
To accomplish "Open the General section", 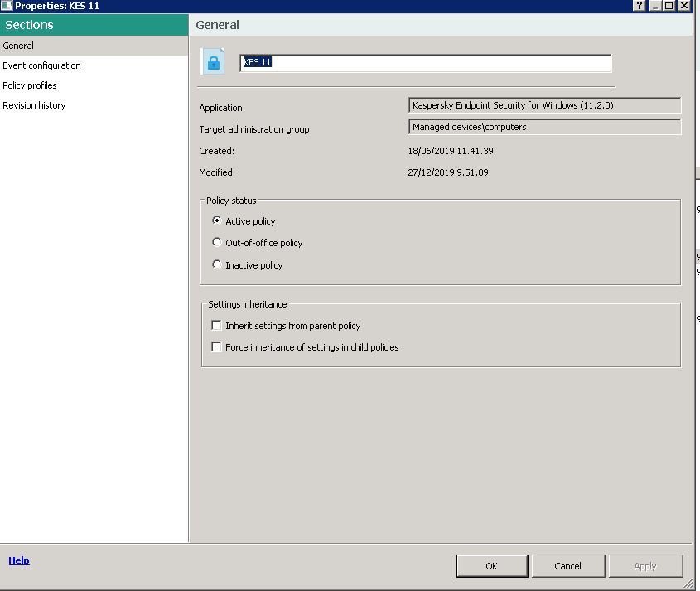I will (x=94, y=46).
